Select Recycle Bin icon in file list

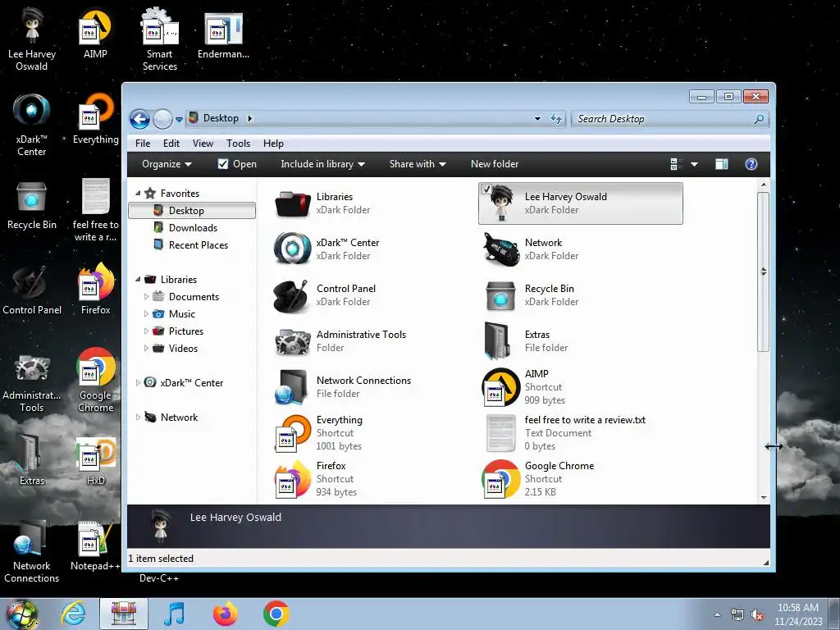pos(500,295)
